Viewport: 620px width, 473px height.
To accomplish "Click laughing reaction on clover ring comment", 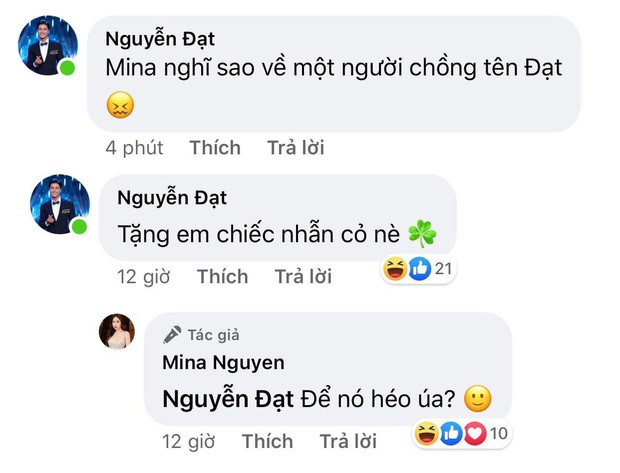I will pyautogui.click(x=396, y=268).
